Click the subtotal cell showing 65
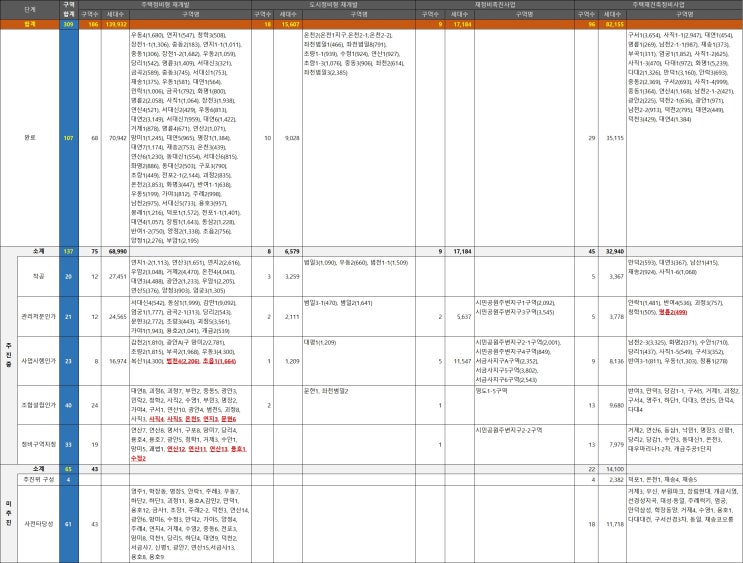 [69, 469]
